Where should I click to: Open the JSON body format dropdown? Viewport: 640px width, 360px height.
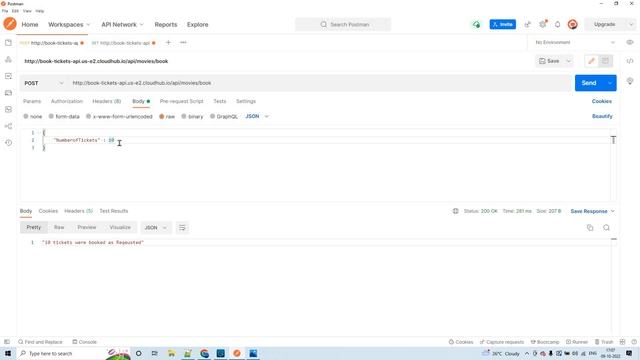tap(257, 116)
